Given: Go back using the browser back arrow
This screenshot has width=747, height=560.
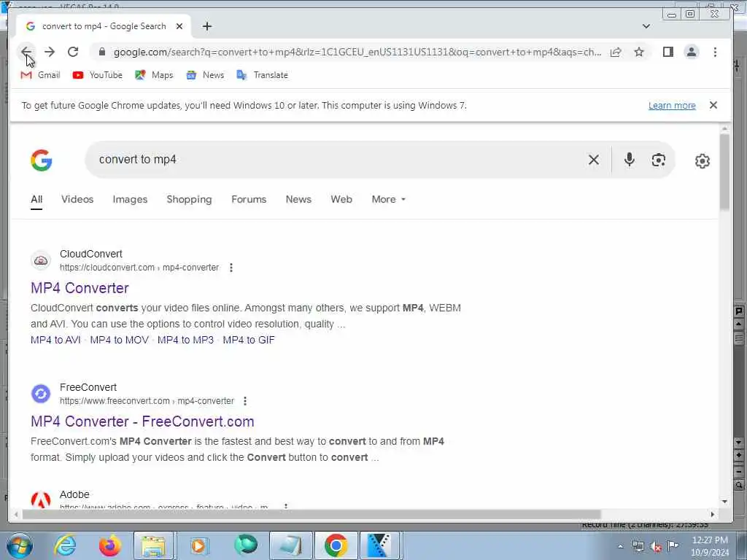Looking at the screenshot, I should point(26,52).
